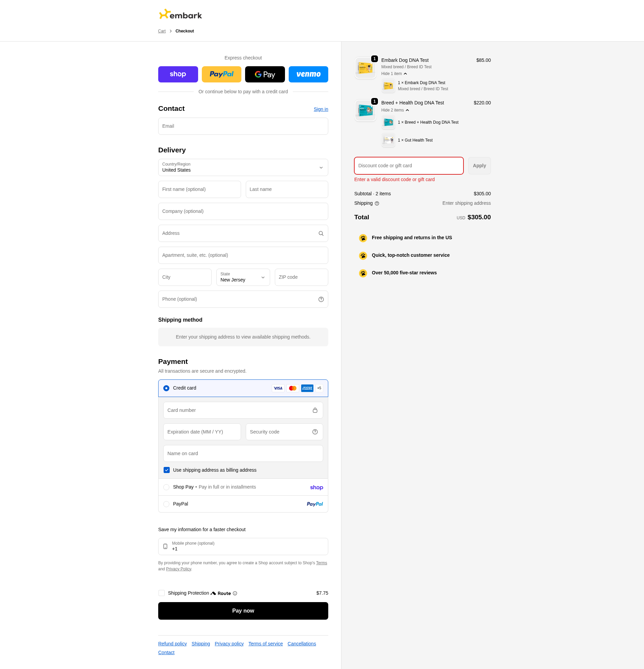Click the Pay now button

(243, 611)
